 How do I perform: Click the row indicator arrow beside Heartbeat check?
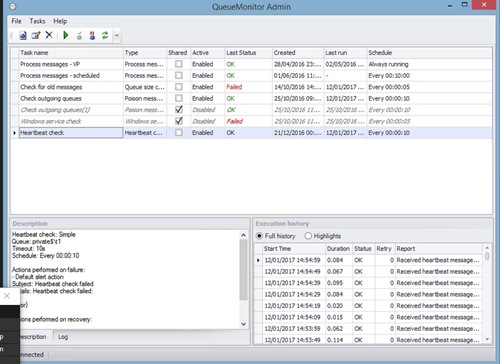[x=15, y=133]
